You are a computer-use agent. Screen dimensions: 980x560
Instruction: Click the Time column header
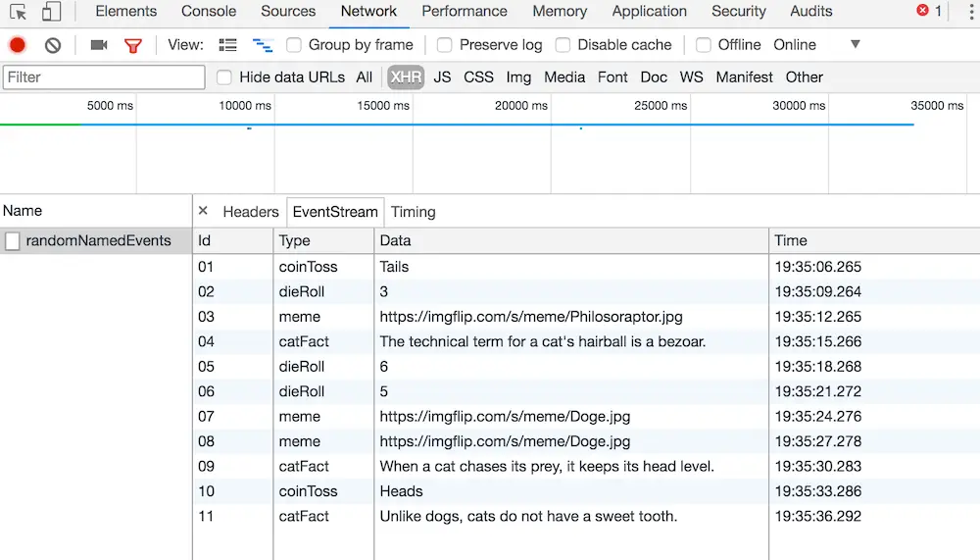[874, 241]
